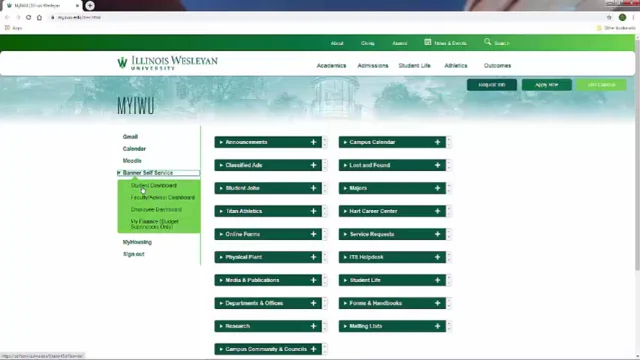
Task: Click the plus icon on Campus Calendar panel
Action: pos(438,142)
